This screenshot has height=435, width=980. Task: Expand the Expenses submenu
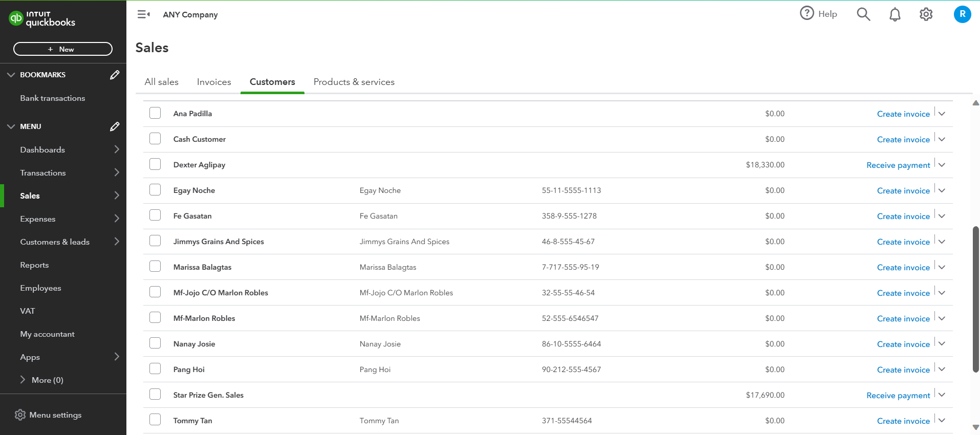tap(117, 219)
